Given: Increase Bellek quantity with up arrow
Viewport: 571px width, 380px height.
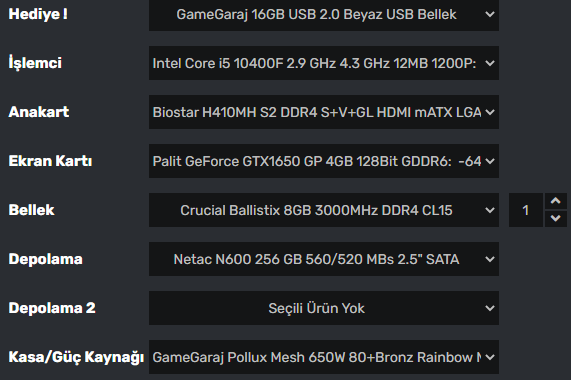Looking at the screenshot, I should point(556,201).
